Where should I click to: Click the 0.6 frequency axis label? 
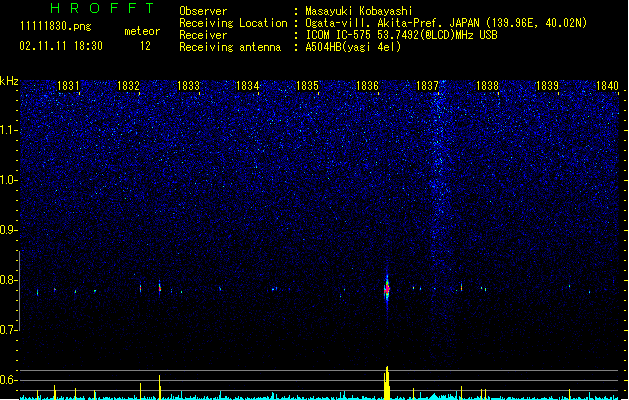(8, 380)
